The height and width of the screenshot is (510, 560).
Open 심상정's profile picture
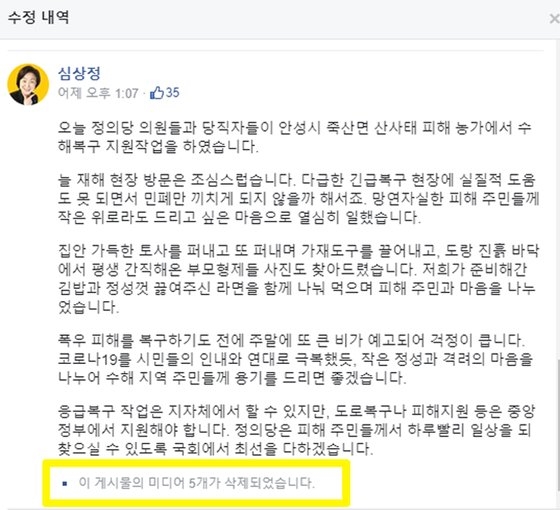(28, 84)
